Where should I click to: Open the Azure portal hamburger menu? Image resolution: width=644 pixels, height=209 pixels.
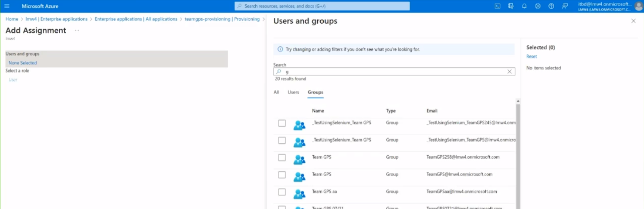click(7, 6)
